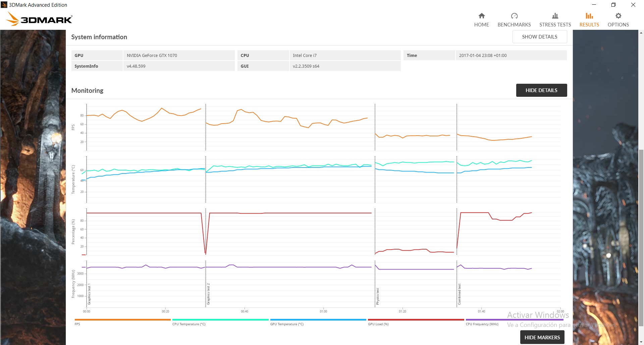The height and width of the screenshot is (345, 644).
Task: Click the vertical scrollbar thumb
Action: point(641,238)
